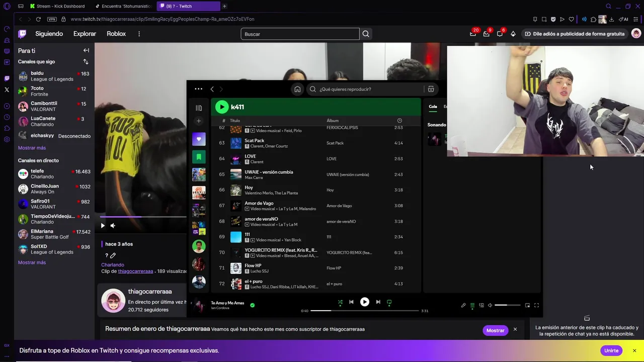Open Siguiendo in Twitch navigation
This screenshot has width=644, height=362.
click(x=49, y=34)
